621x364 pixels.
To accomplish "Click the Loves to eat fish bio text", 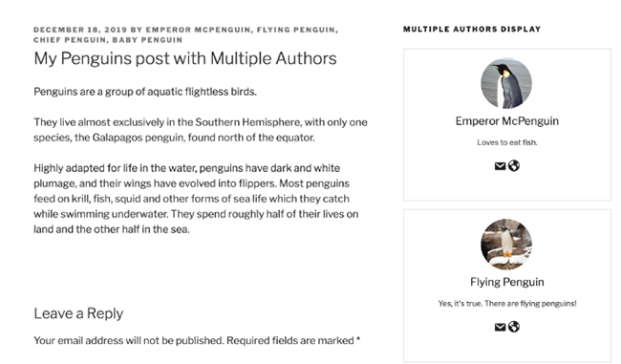I will (x=507, y=142).
